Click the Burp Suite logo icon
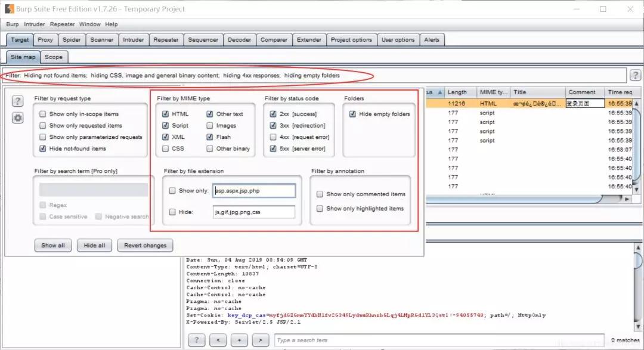The image size is (644, 350). [x=10, y=9]
